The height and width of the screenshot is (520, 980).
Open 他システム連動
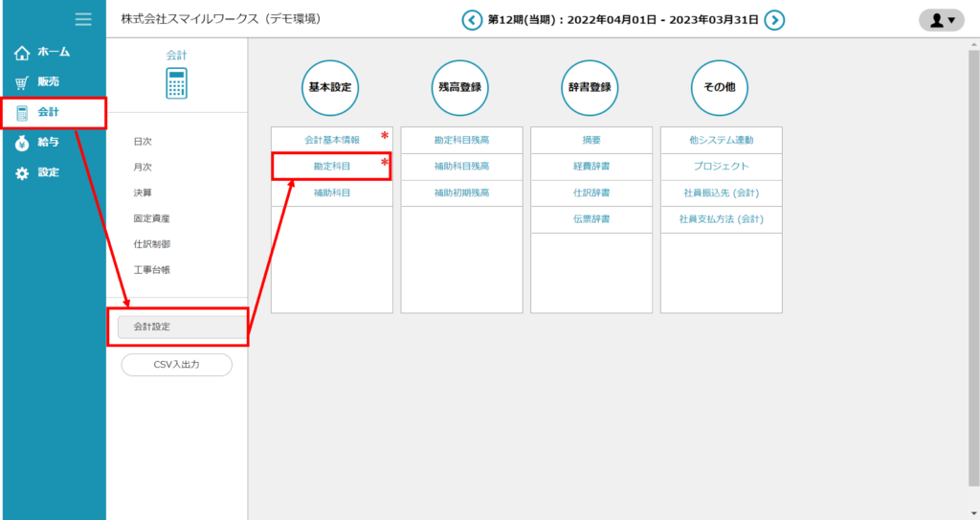tap(722, 140)
